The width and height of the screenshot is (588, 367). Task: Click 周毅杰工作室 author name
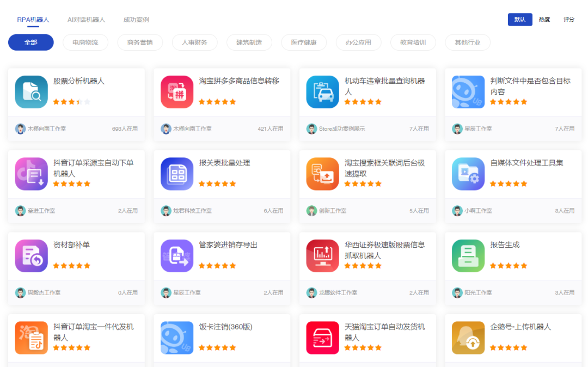(x=44, y=292)
